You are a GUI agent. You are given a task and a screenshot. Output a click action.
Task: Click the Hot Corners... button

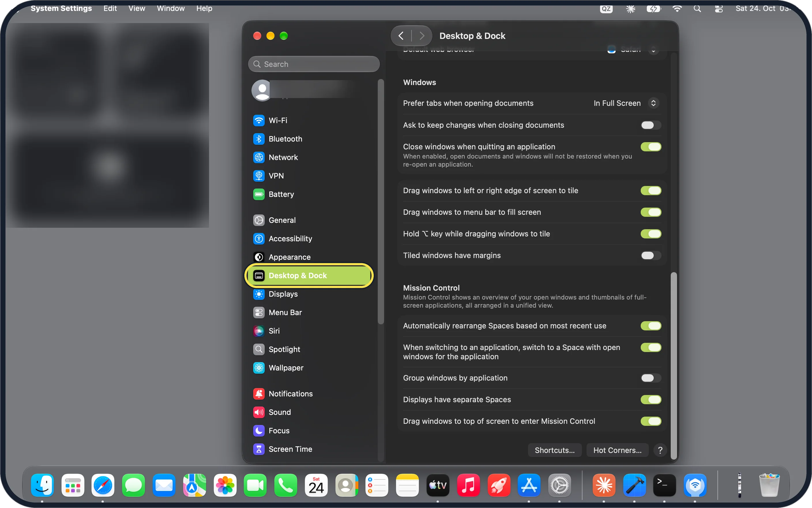point(617,450)
